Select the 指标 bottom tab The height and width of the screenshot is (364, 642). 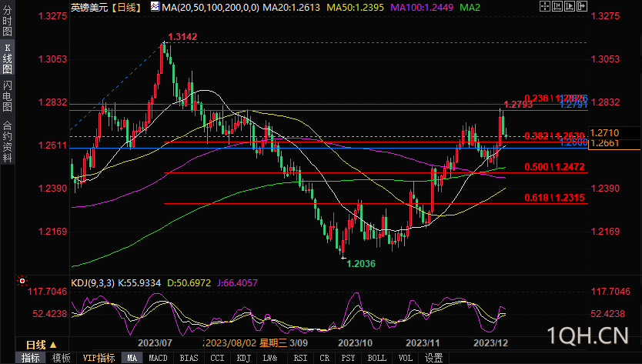tap(30, 358)
